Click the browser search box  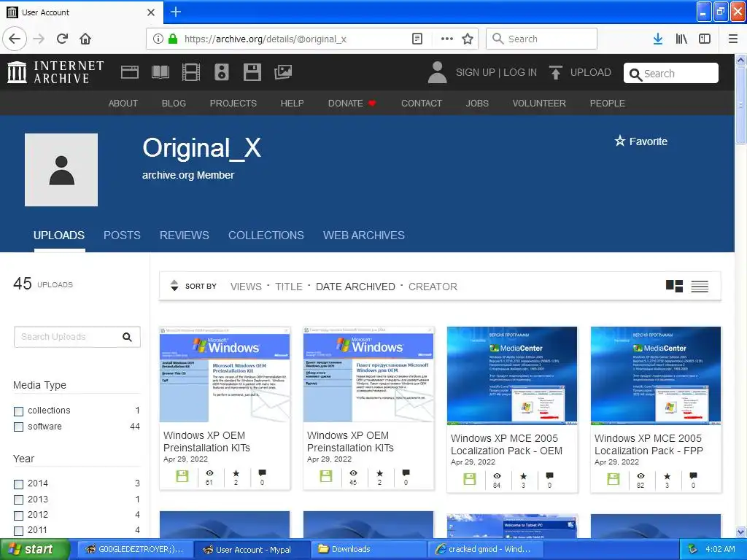tap(542, 39)
